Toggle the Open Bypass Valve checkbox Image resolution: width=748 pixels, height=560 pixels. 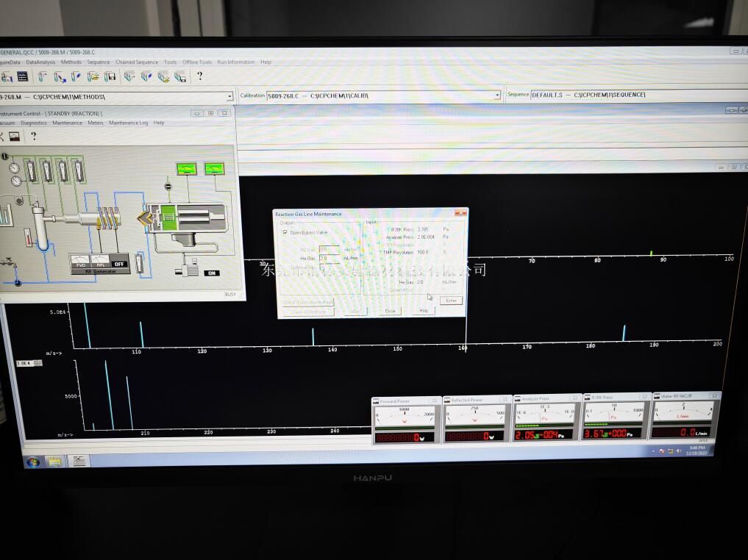[x=286, y=232]
